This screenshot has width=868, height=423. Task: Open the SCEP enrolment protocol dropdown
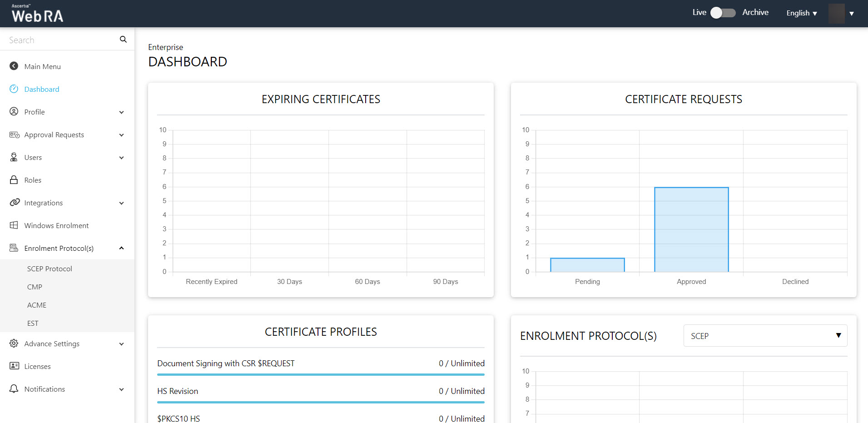pos(765,336)
